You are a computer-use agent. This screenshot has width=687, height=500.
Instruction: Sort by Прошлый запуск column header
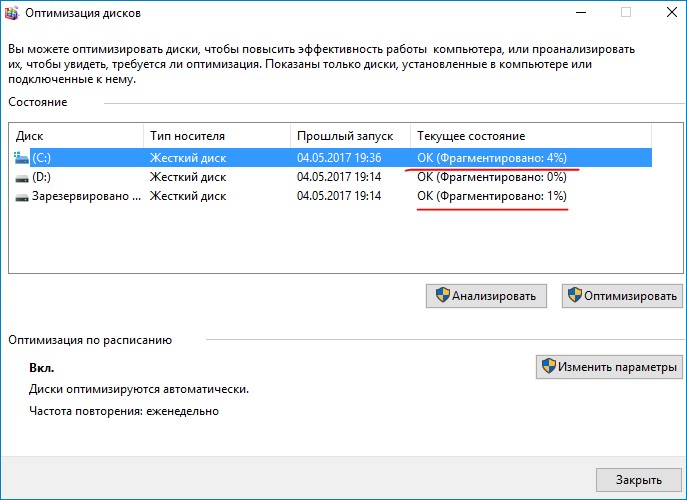coord(350,135)
